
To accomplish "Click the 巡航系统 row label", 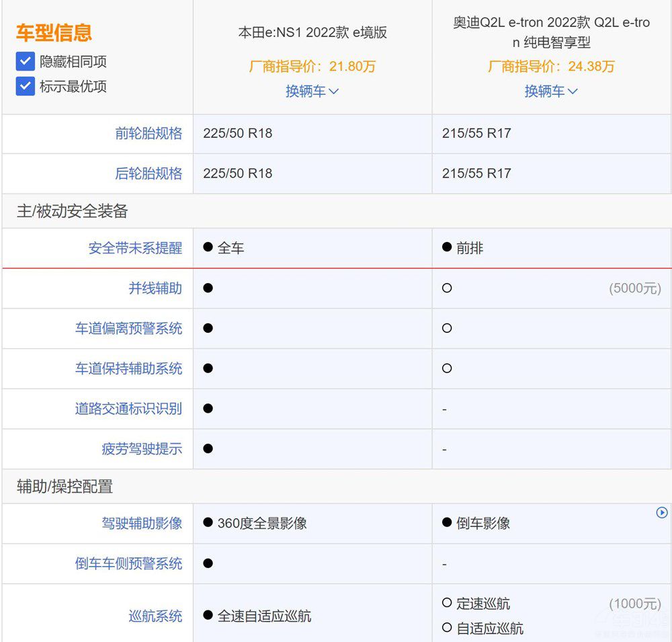I will click(155, 616).
